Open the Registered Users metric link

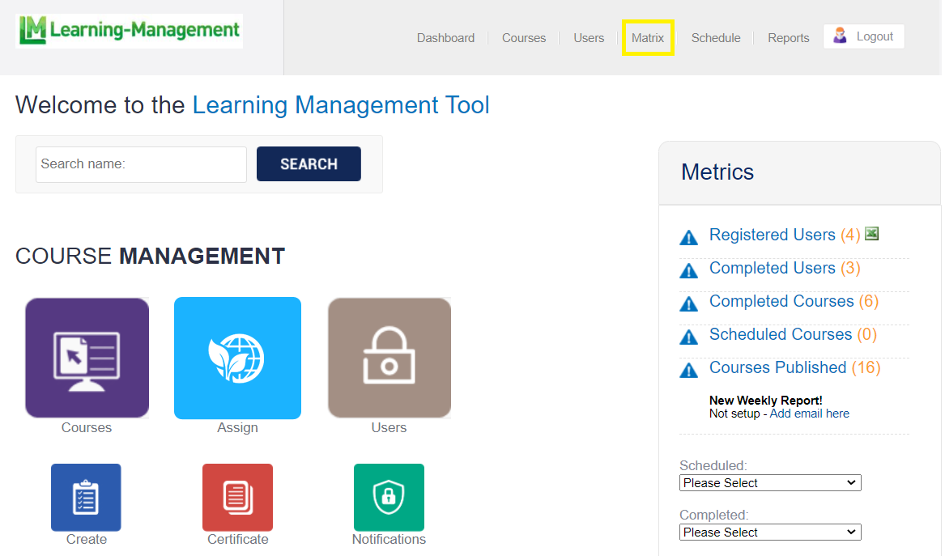772,235
